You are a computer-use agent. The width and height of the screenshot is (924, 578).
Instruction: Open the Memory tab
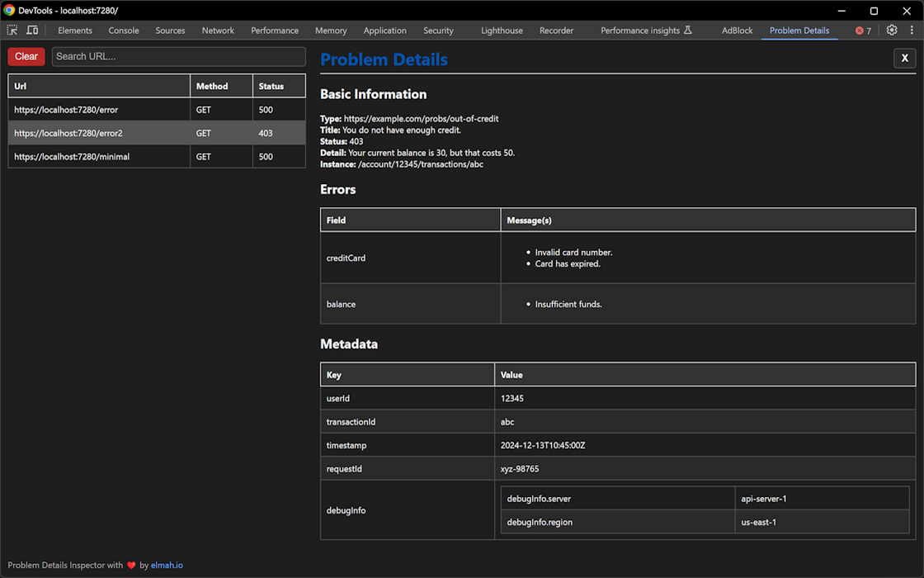point(331,31)
